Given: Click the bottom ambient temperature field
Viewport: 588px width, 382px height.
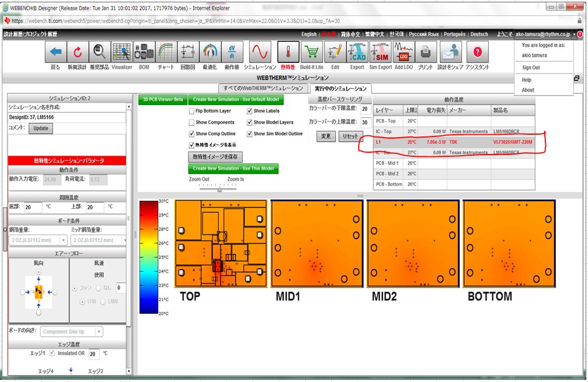Looking at the screenshot, I should [x=33, y=207].
